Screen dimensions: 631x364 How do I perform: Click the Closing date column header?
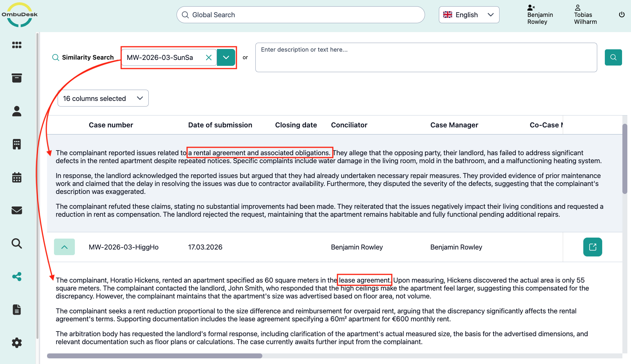(x=296, y=125)
